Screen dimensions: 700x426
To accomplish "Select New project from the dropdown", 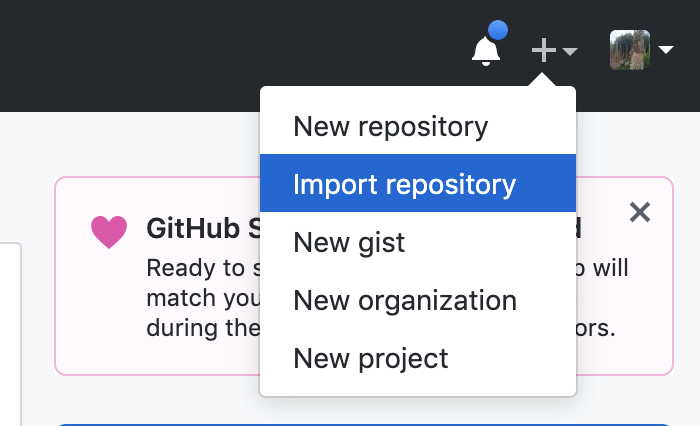I will click(370, 358).
